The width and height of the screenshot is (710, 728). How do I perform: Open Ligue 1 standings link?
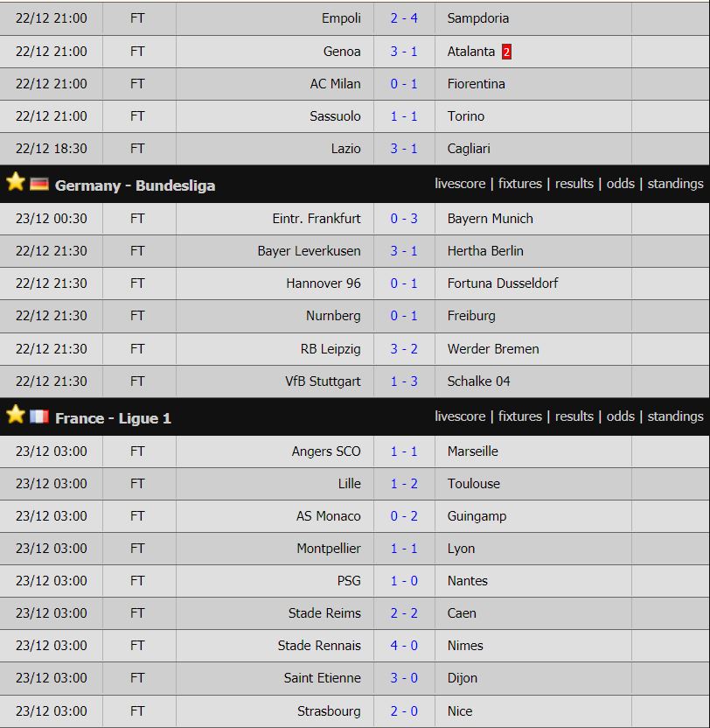[x=675, y=416]
